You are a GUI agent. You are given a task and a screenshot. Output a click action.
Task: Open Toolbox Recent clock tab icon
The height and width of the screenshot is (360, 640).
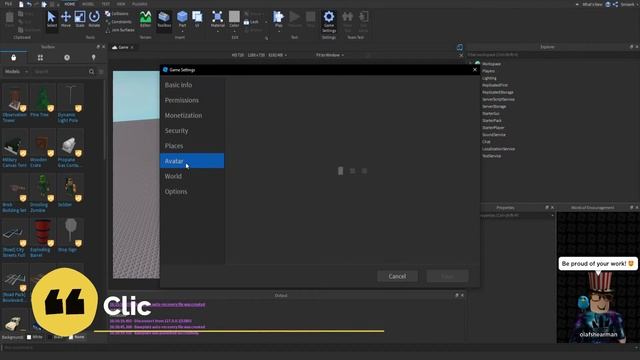(x=67, y=58)
